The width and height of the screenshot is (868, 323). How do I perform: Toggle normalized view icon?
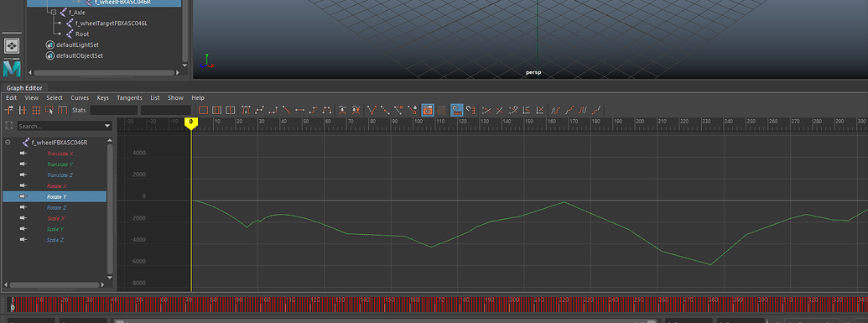(487, 110)
